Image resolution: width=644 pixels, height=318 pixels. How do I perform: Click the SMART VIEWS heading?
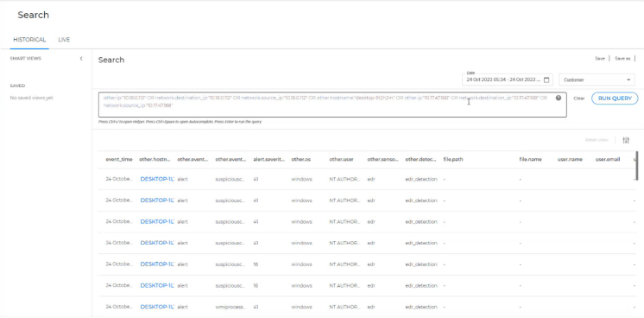point(25,59)
